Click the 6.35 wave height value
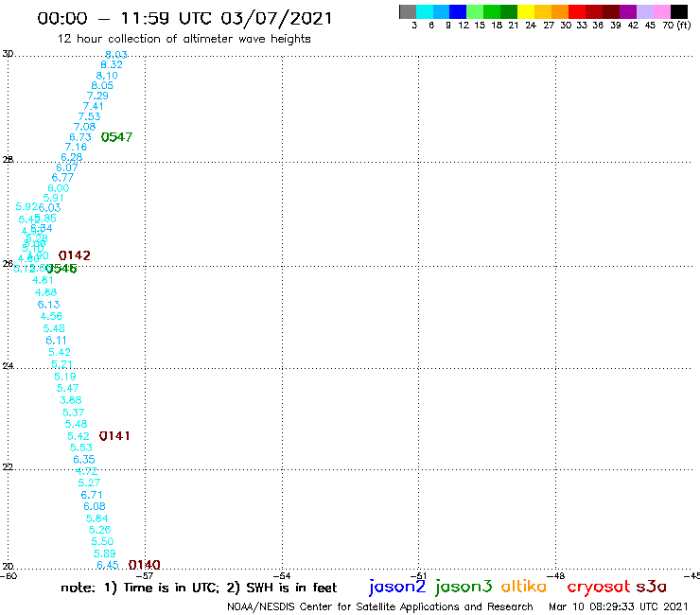The width and height of the screenshot is (700, 615). pos(84,459)
